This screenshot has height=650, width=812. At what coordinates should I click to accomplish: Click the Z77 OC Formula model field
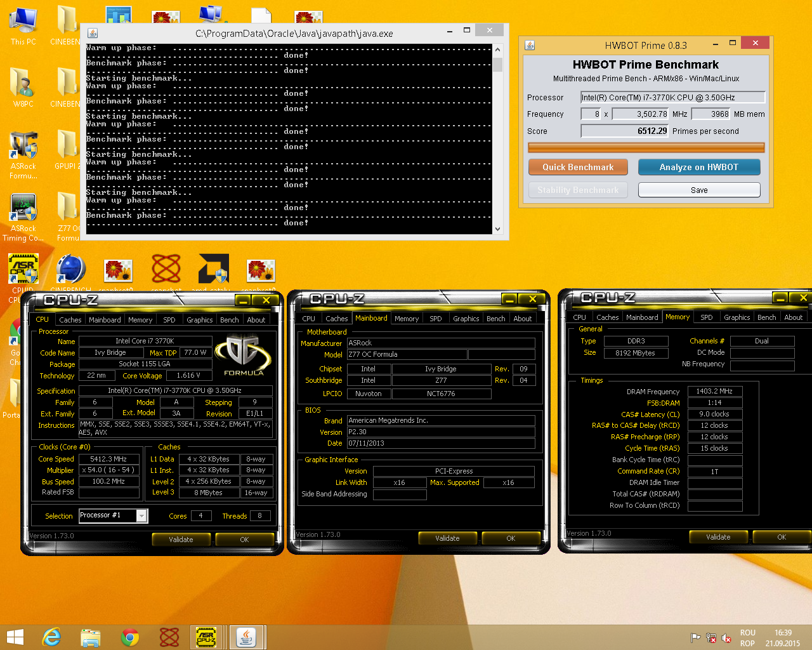click(407, 354)
